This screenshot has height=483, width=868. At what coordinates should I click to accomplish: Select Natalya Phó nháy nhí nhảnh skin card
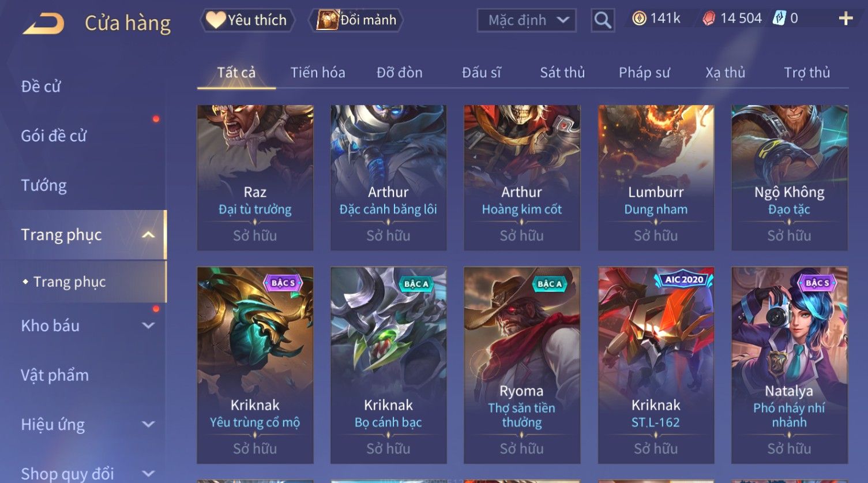click(x=789, y=365)
